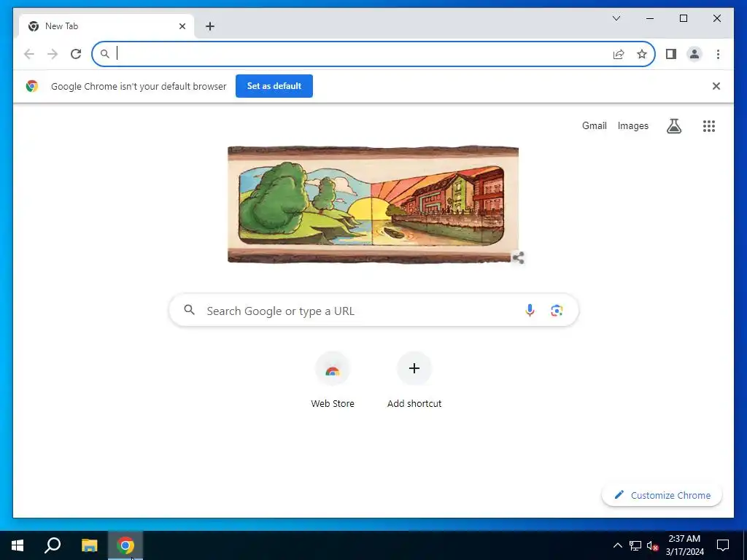Show hidden system tray icons

[617, 545]
